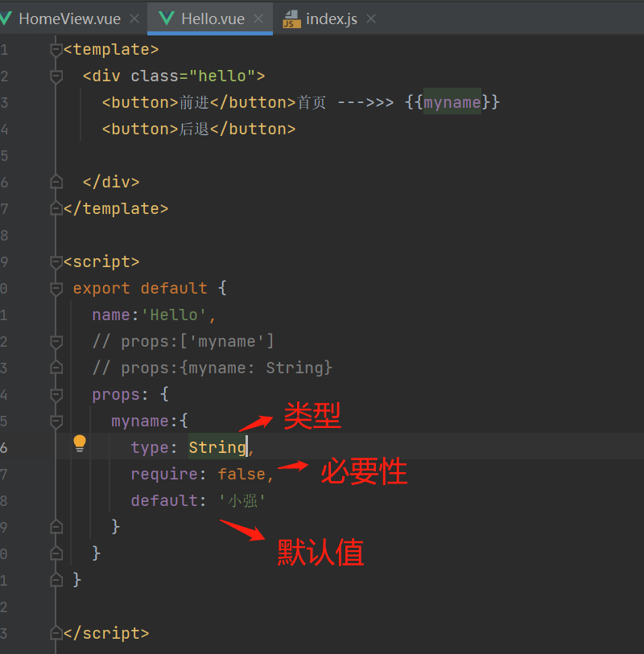
Task: Fold marker at // props:{myname: String} line
Action: 56,368
